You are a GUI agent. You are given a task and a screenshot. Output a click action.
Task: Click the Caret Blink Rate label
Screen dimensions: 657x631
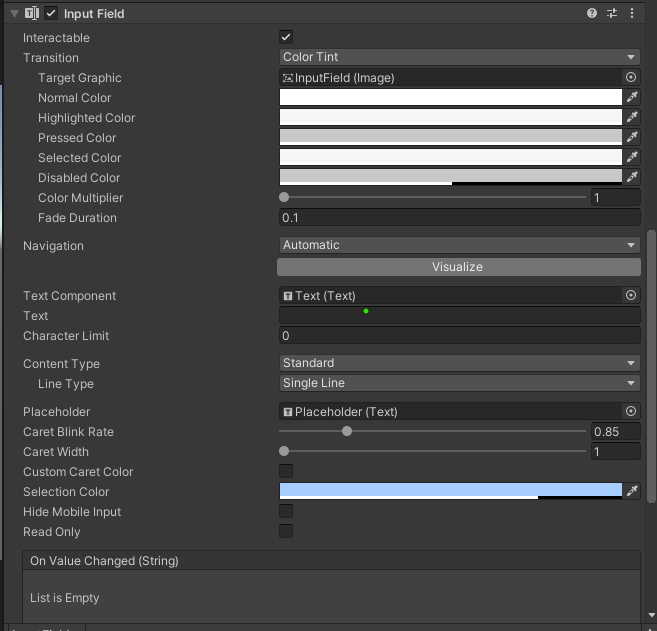[68, 432]
